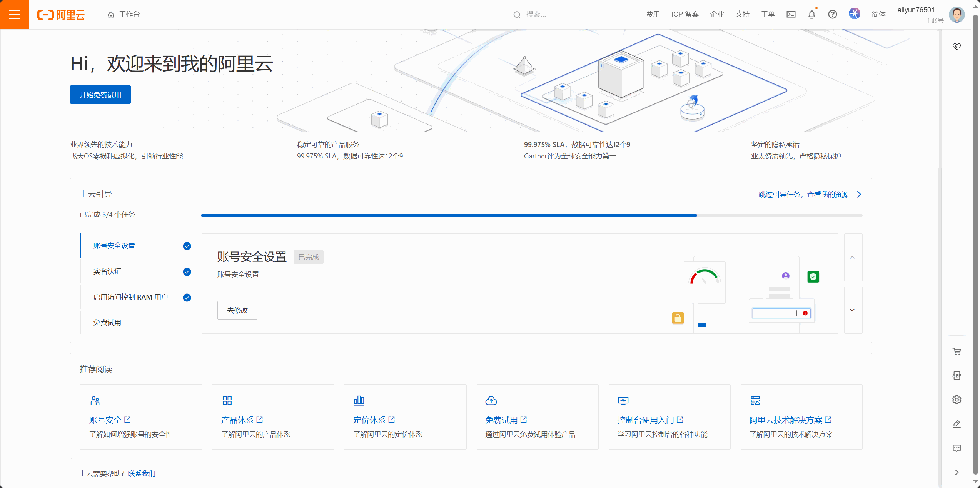This screenshot has height=488, width=980.
Task: Click the checkmark beside 账号安全设置
Action: (x=187, y=246)
